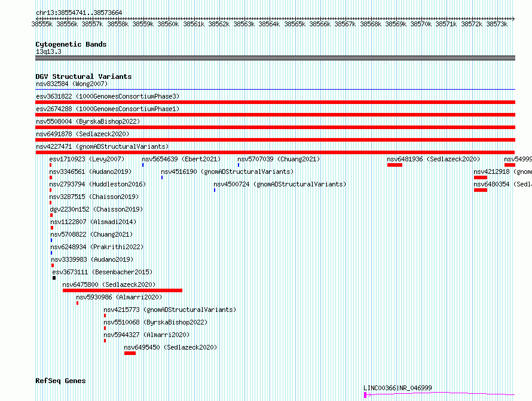Open variant nsv2793794 (Huddleston2016)
532x401 pixels.
[x=97, y=184]
